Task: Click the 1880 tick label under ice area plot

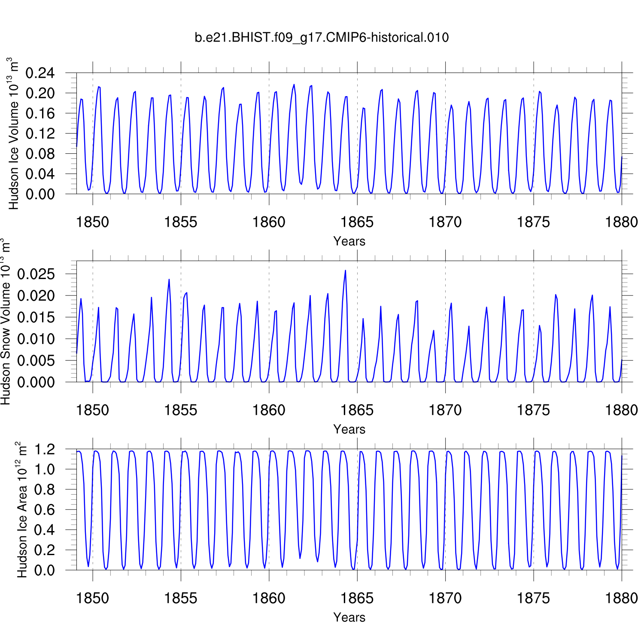Action: click(621, 598)
